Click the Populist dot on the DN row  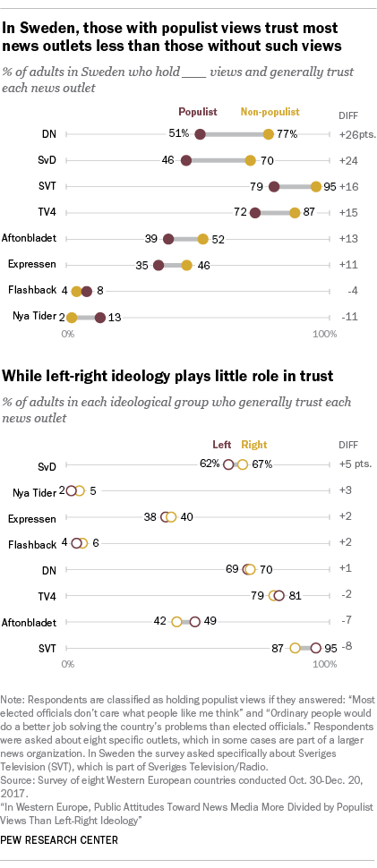(201, 134)
